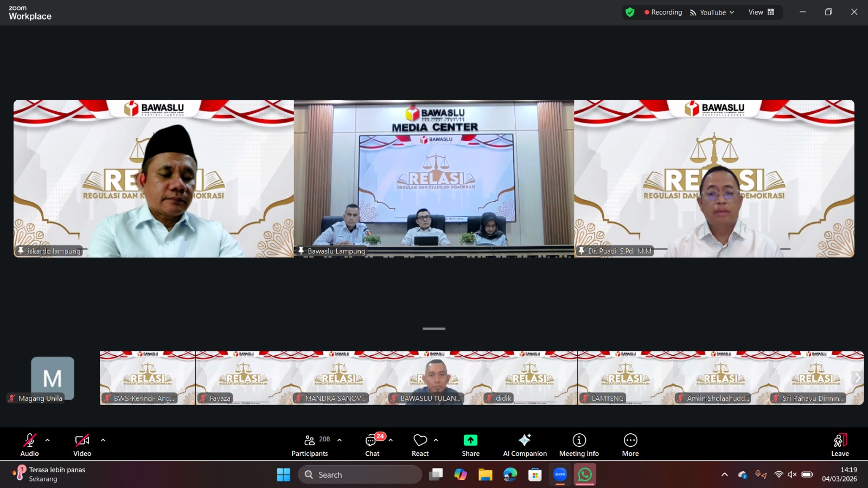The width and height of the screenshot is (868, 488).
Task: Click the Recording indicator
Action: click(x=663, y=12)
